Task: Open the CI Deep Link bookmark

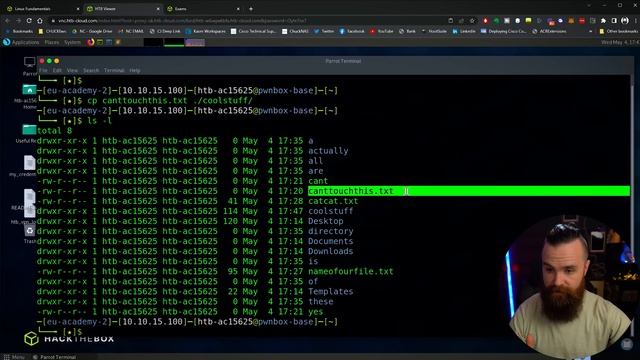Action: point(165,31)
